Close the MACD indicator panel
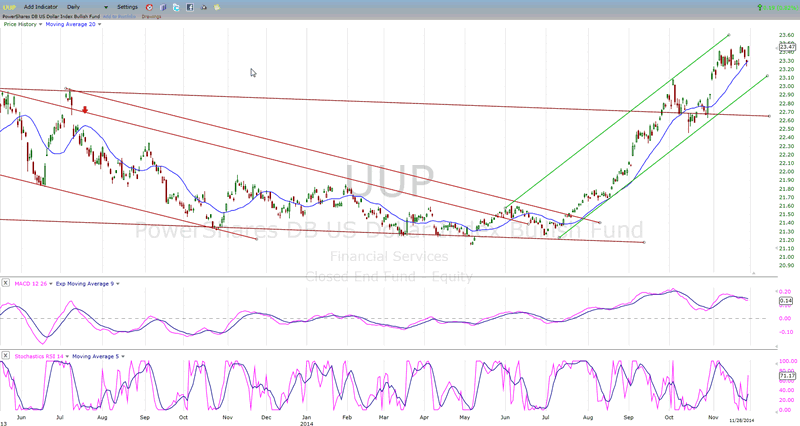This screenshot has height=426, width=800. (x=5, y=284)
